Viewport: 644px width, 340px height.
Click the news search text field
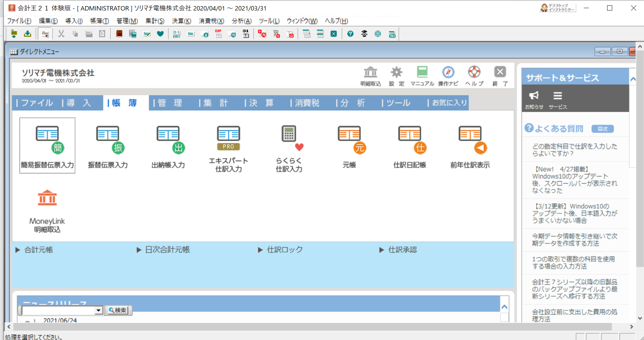(59, 310)
